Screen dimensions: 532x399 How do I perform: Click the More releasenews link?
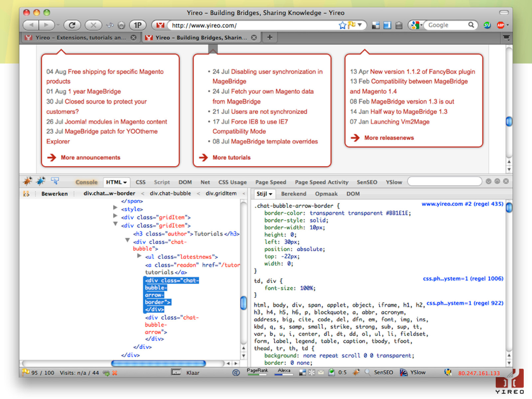pos(389,138)
